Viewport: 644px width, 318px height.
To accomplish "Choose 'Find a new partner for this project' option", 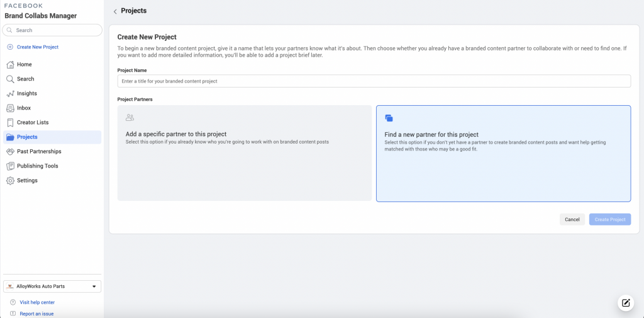I will (503, 153).
